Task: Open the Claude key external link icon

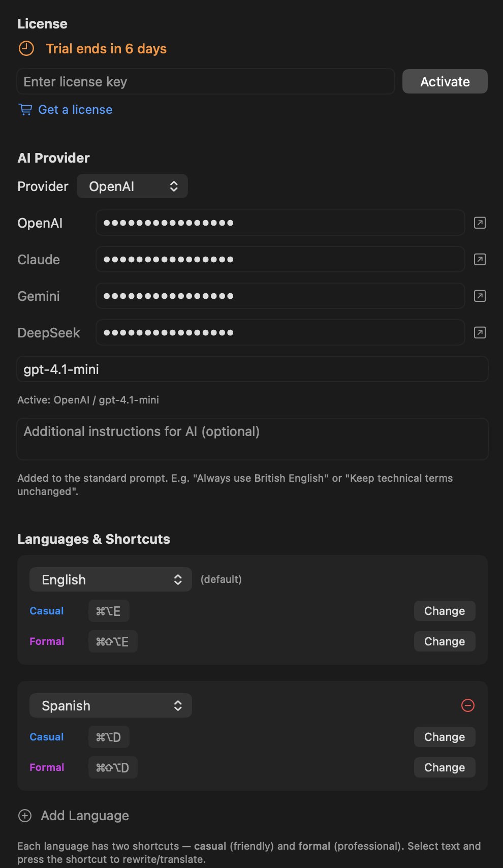Action: (480, 259)
